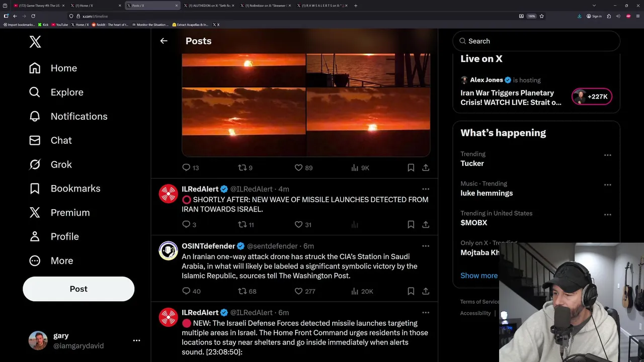This screenshot has width=644, height=362.
Task: Go back using the Posts arrow
Action: 164,41
